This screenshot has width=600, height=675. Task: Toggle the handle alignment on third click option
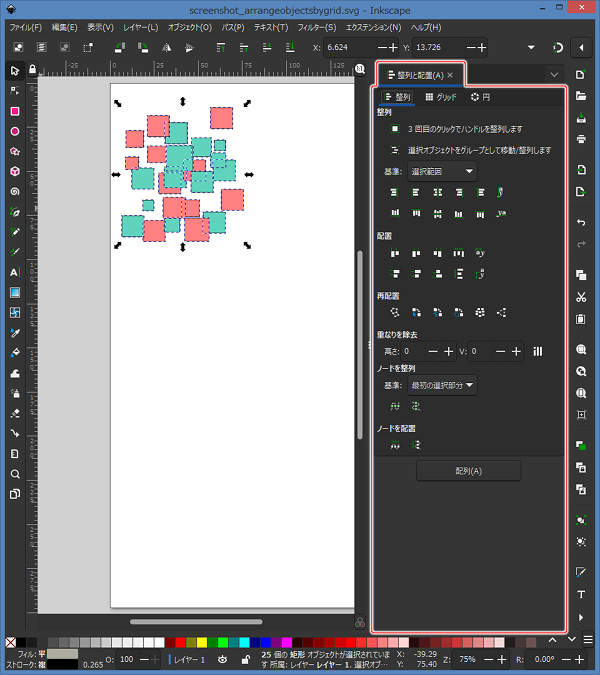coord(395,129)
